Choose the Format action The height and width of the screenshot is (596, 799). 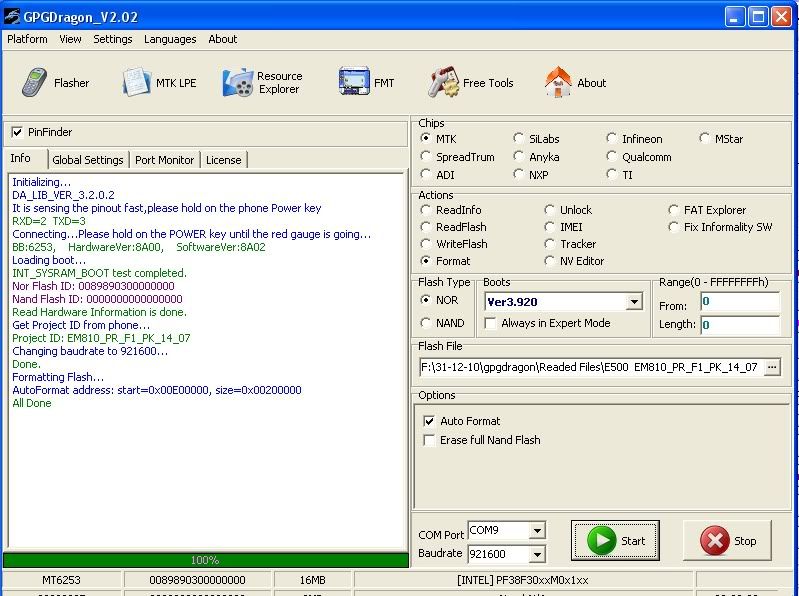coord(425,261)
